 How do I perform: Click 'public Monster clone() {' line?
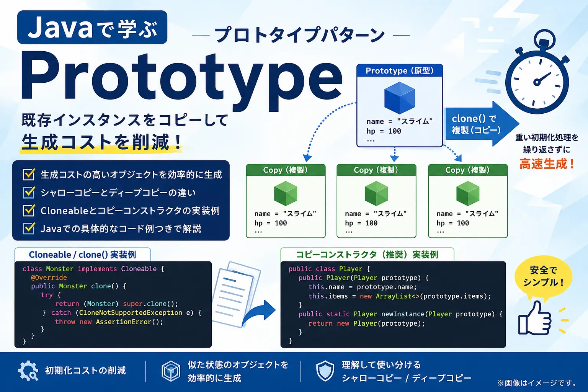[x=79, y=286]
